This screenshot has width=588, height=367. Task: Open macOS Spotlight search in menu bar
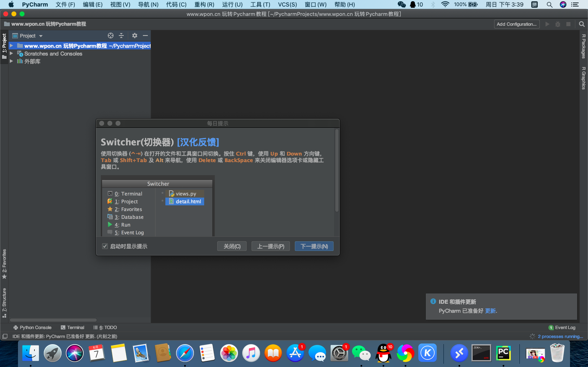coord(550,4)
